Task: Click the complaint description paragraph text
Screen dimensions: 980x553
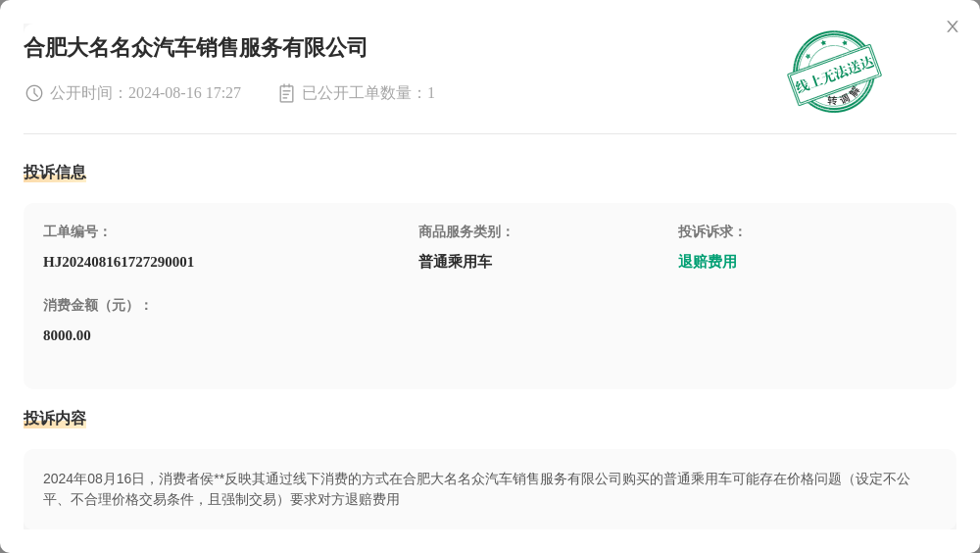Action: [x=476, y=489]
